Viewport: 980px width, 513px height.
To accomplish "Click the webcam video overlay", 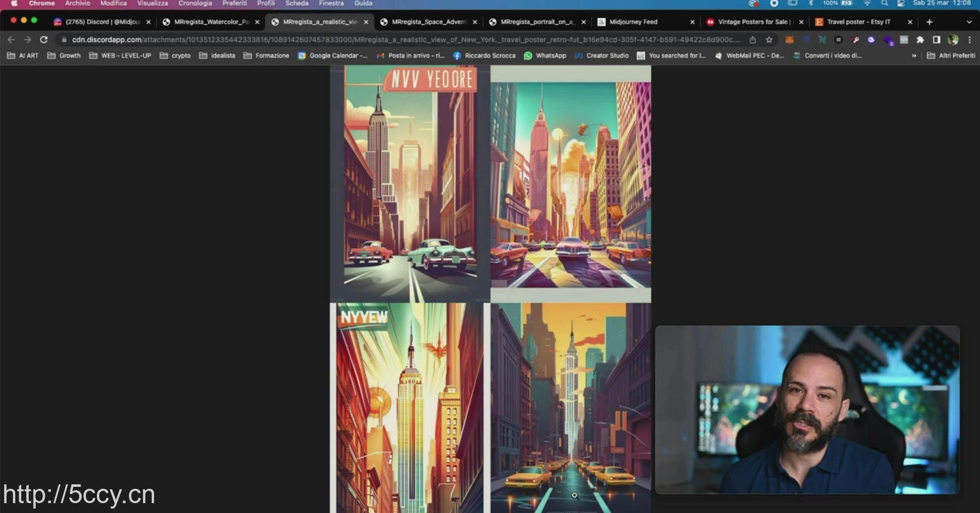I will point(807,410).
